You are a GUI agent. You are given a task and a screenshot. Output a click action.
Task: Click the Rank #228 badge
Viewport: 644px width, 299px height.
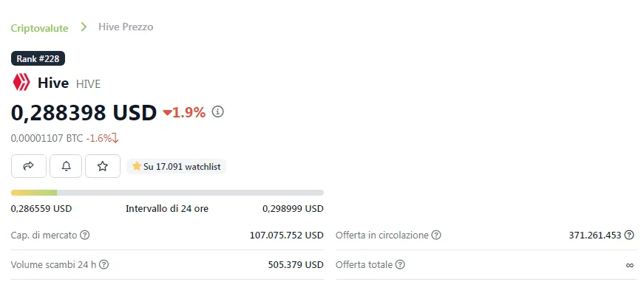point(38,58)
